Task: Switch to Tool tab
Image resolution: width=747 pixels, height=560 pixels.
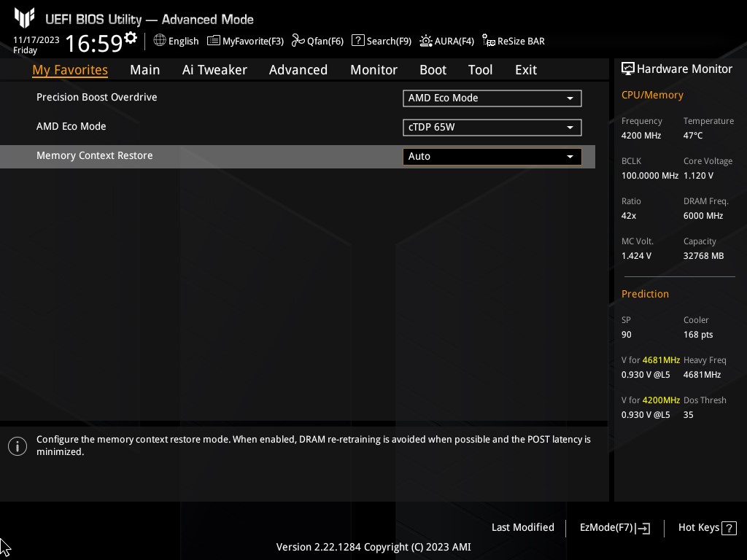Action: (x=480, y=70)
